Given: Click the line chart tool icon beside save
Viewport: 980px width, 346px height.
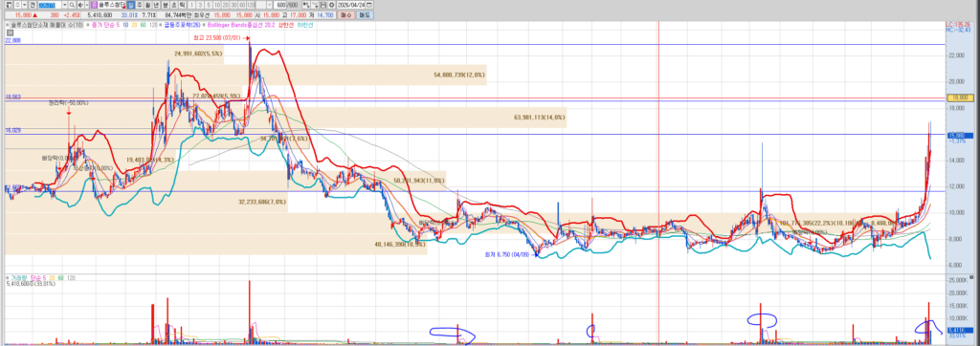Looking at the screenshot, I should pyautogui.click(x=314, y=5).
